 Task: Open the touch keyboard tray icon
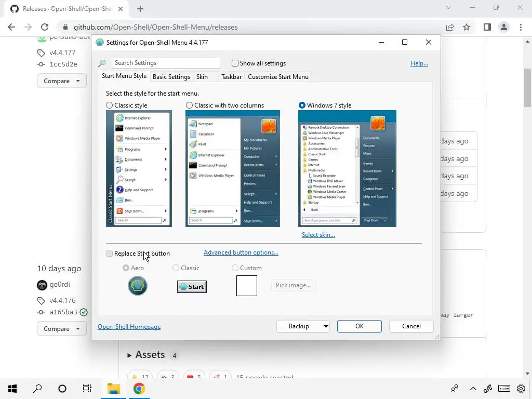[504, 389]
